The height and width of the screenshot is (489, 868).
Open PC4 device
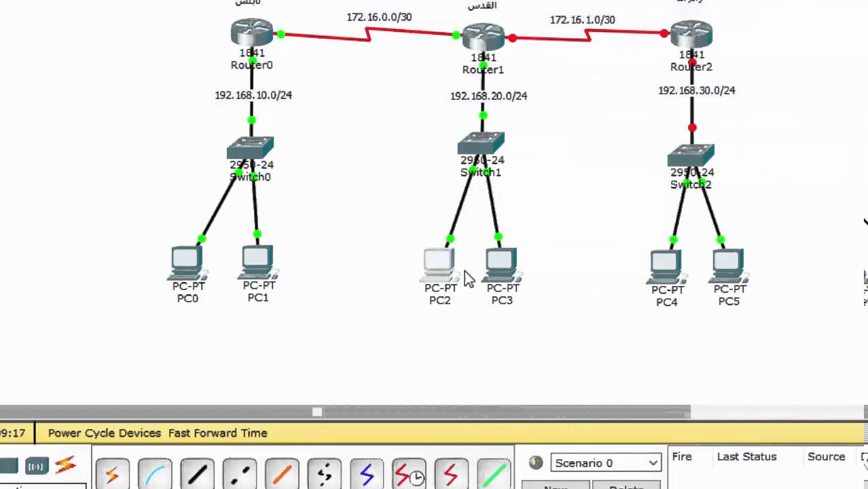[666, 267]
